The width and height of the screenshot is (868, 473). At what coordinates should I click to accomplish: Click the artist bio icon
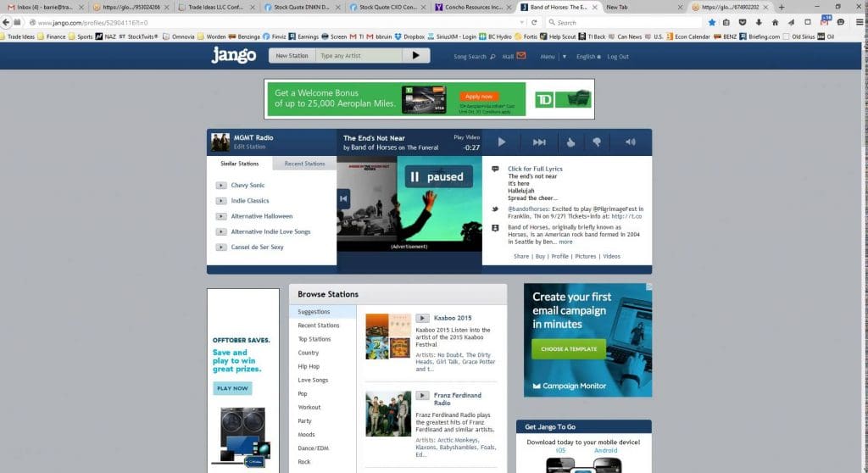pyautogui.click(x=495, y=228)
